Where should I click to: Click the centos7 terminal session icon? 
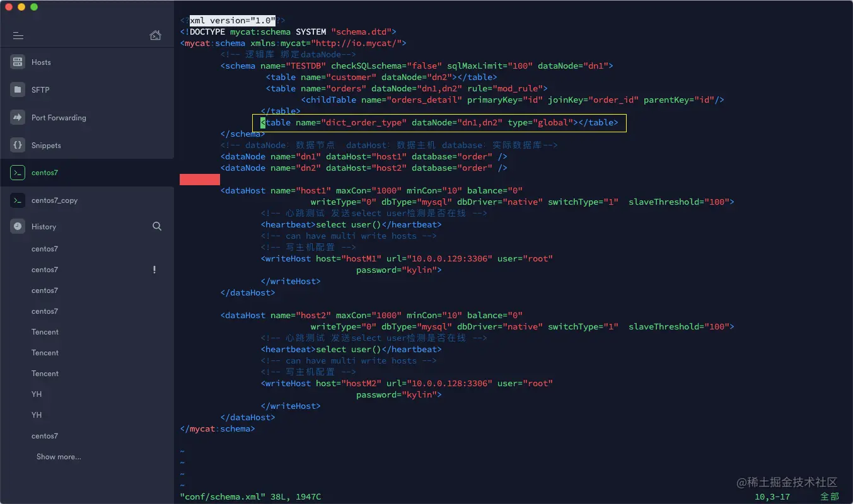(x=18, y=173)
